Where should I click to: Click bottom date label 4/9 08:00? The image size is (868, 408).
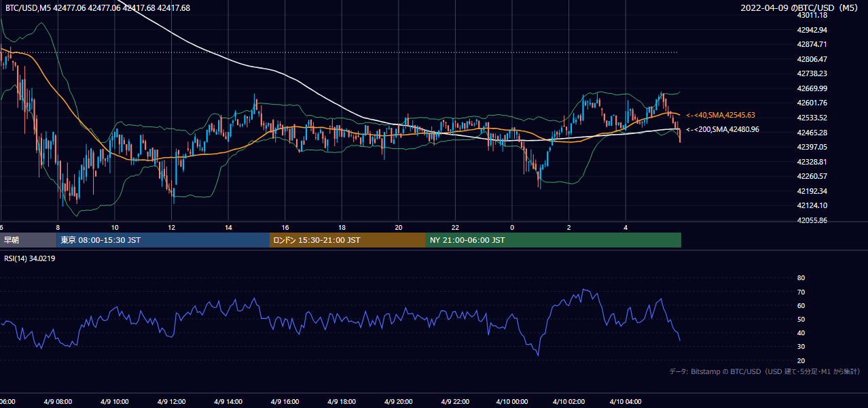tap(58, 402)
